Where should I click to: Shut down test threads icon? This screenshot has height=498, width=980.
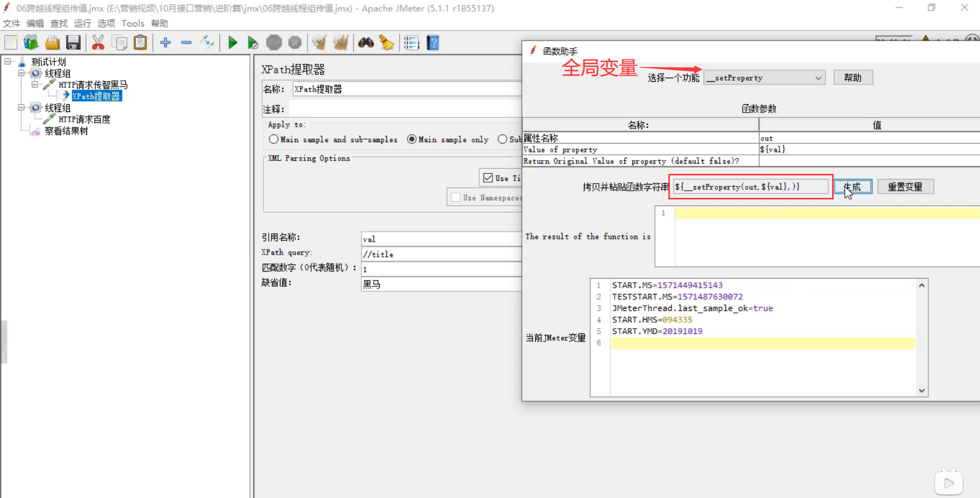(295, 42)
